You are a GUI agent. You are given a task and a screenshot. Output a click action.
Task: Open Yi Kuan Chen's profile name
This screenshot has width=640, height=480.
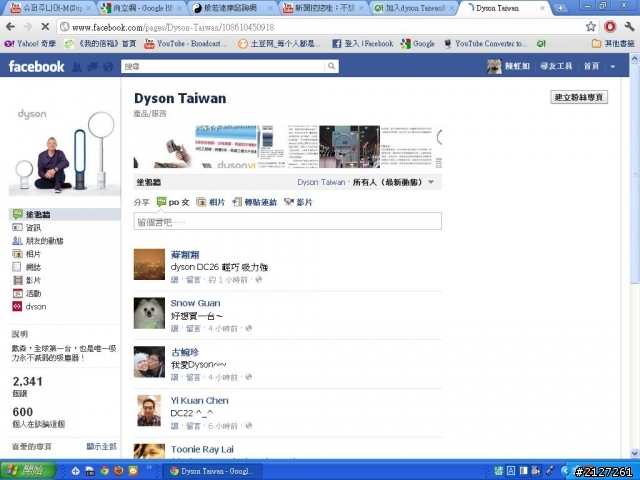199,401
